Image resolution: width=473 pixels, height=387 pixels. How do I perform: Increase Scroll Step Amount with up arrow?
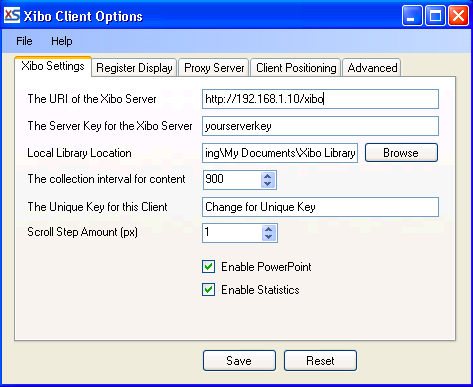(269, 229)
